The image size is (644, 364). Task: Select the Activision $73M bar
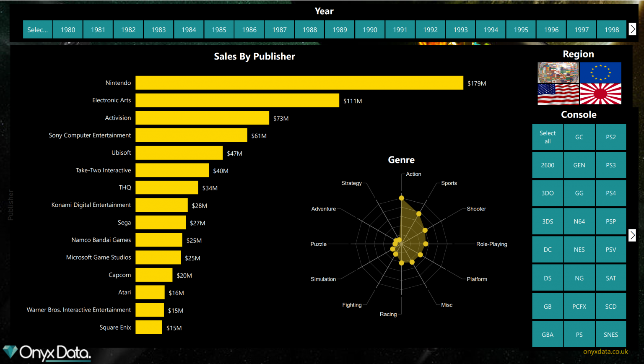(x=202, y=118)
